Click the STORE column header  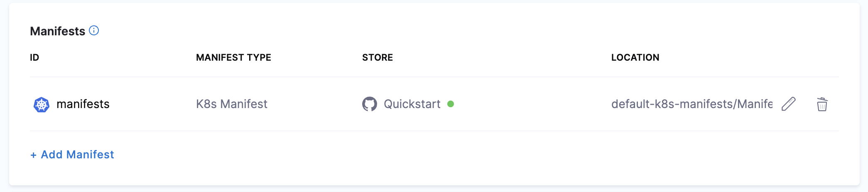pos(377,57)
